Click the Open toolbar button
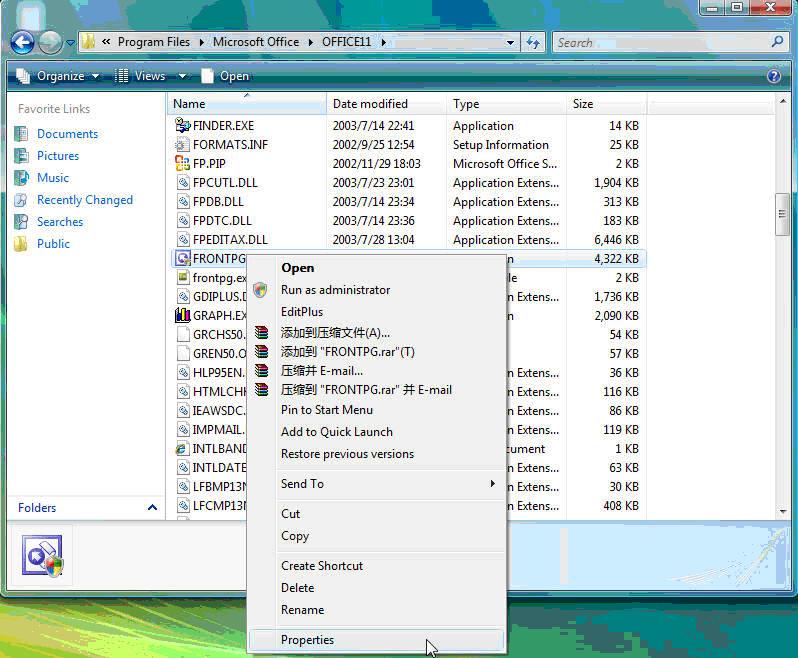Image resolution: width=798 pixels, height=658 pixels. coord(225,76)
